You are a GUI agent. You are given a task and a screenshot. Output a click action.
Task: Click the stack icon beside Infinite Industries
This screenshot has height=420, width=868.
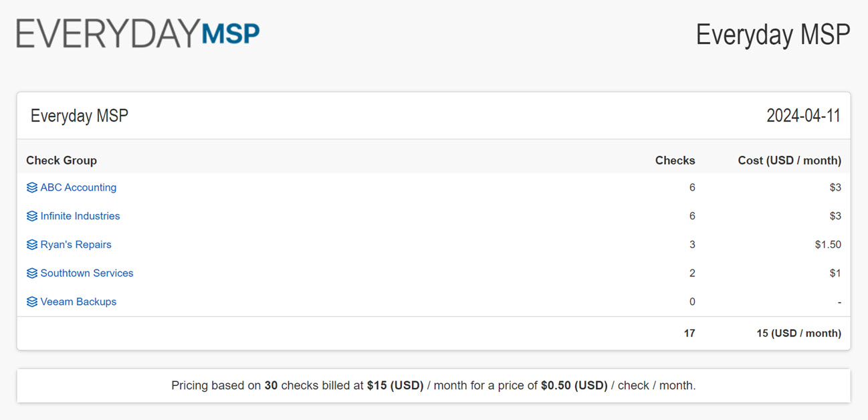pyautogui.click(x=32, y=217)
